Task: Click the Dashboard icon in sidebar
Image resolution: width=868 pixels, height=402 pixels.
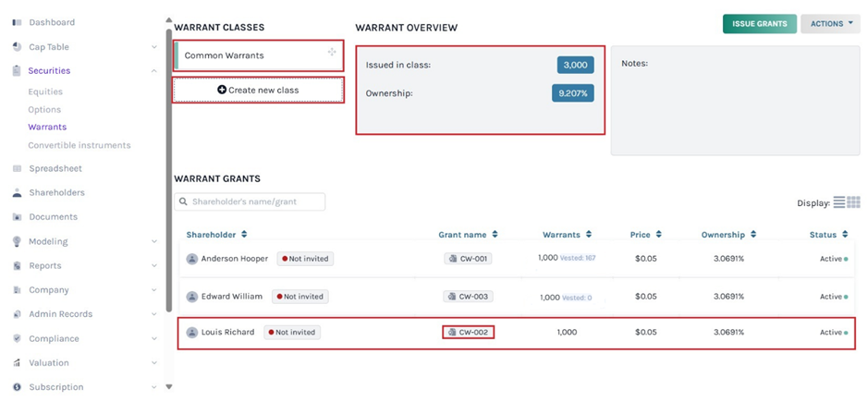Action: [17, 22]
